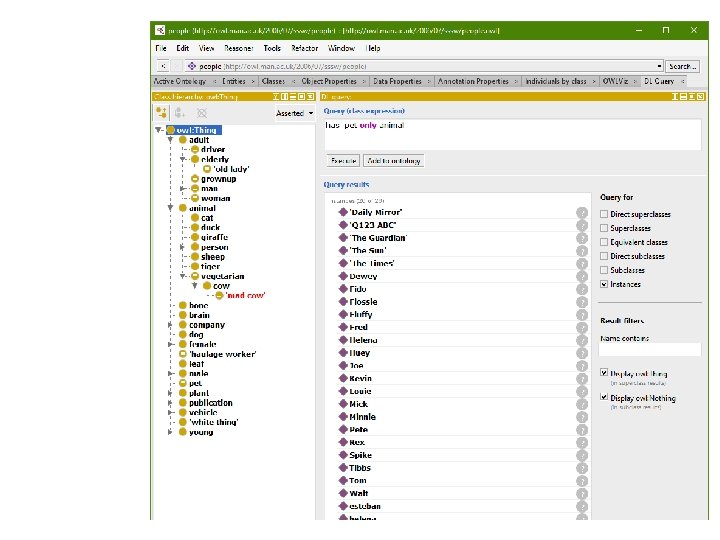
Task: Enable the Equivalent classes checkbox
Action: (604, 242)
